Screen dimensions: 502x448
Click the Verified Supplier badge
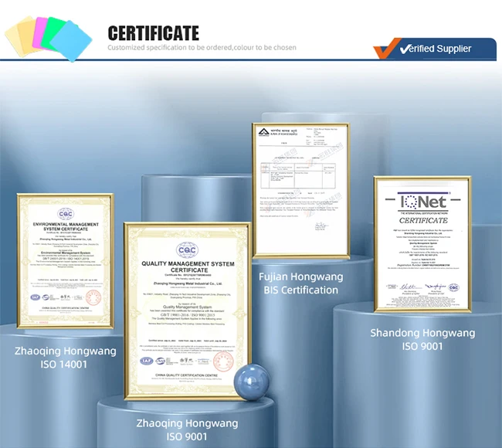click(x=435, y=49)
